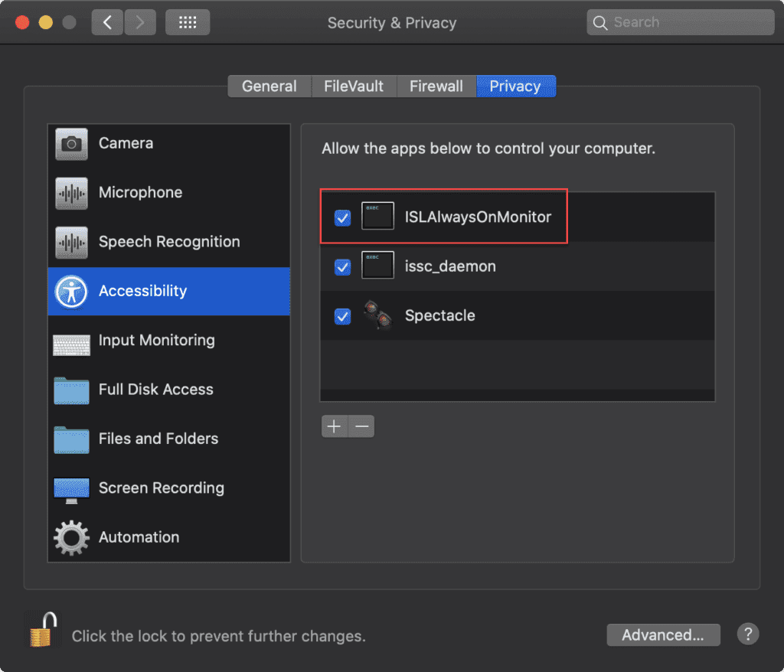Choose Speech Recognition from the sidebar
The width and height of the screenshot is (784, 672).
pos(168,242)
